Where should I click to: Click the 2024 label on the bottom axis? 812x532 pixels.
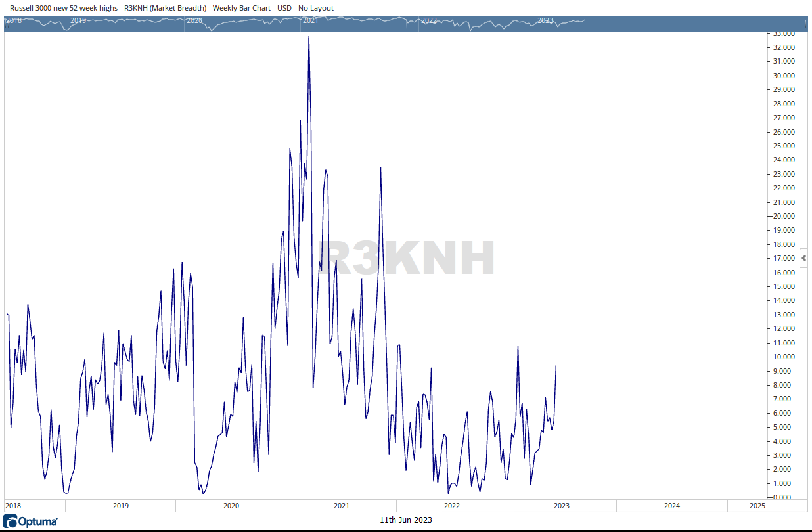(671, 506)
